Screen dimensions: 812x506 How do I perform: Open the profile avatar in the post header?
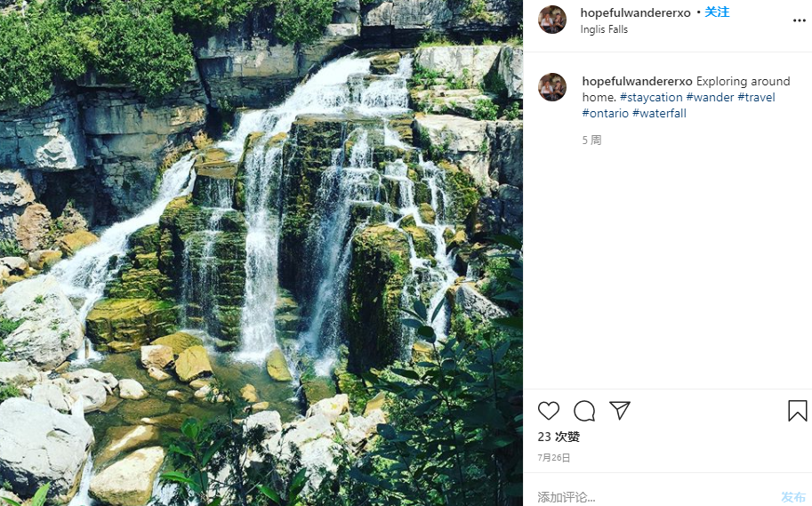552,20
